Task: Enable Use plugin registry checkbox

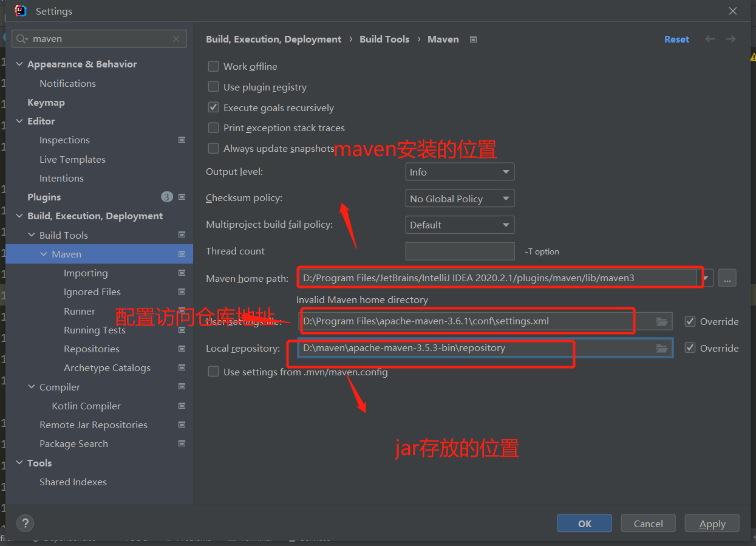Action: pyautogui.click(x=213, y=87)
